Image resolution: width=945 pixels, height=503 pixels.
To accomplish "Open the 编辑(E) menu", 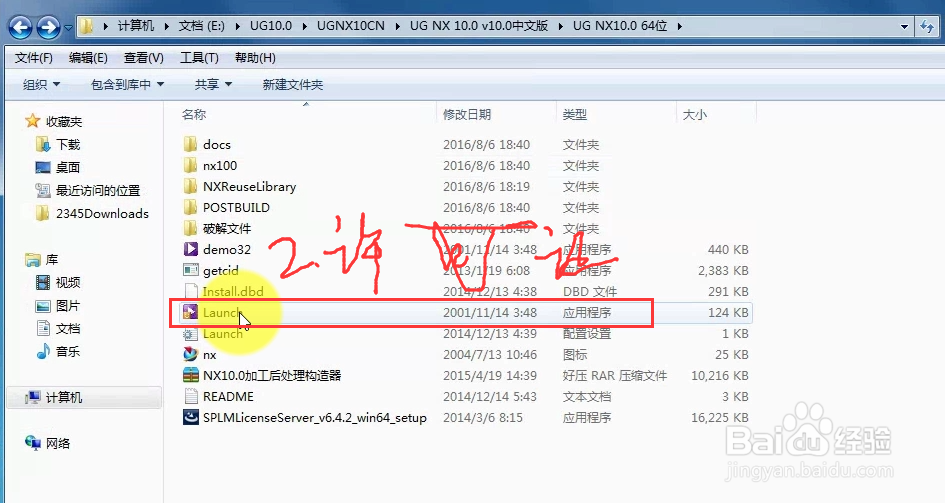I will 88,58.
